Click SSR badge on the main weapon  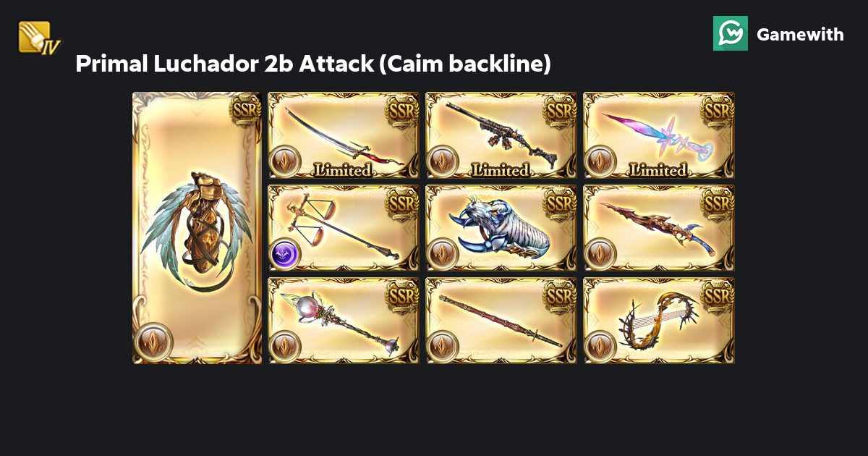click(x=244, y=109)
